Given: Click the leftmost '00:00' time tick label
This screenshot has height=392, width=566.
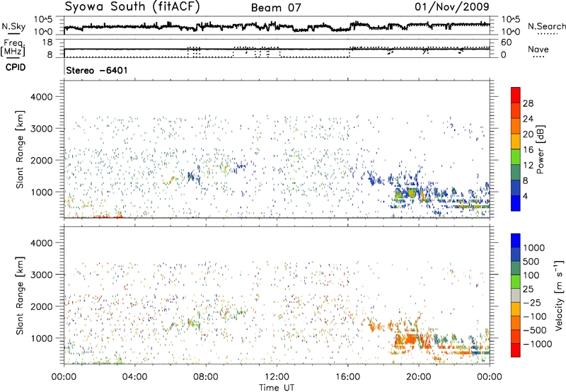Looking at the screenshot, I should coord(64,377).
